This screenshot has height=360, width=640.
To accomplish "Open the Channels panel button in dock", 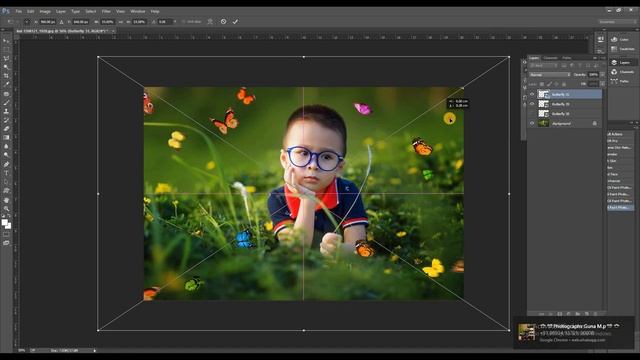I will coord(621,72).
